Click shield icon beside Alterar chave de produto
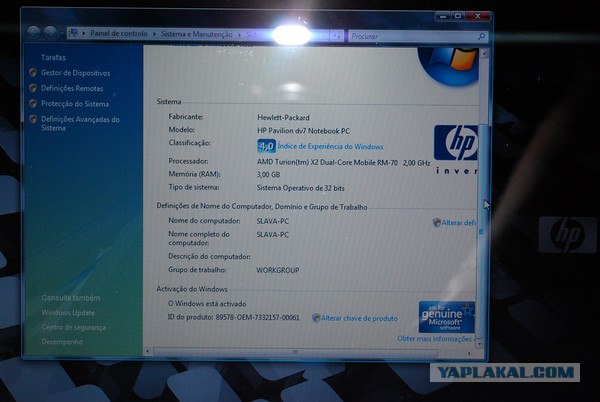The height and width of the screenshot is (402, 600). coord(316,318)
